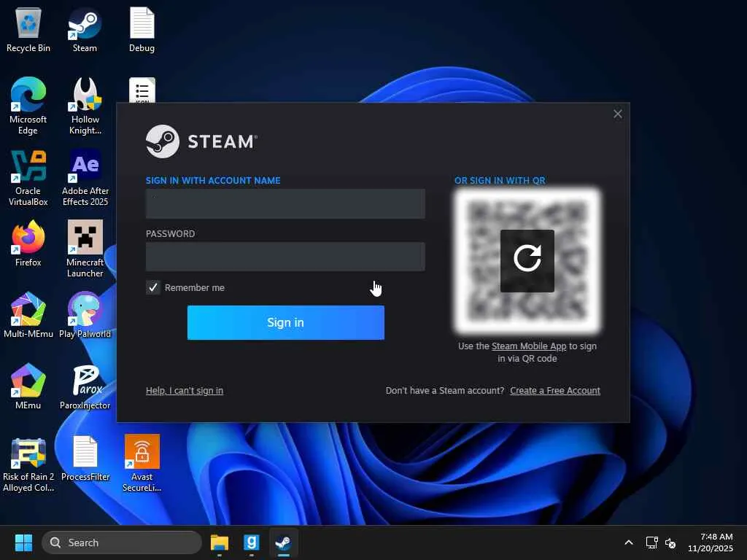Select the Debug file on desktop

(142, 29)
